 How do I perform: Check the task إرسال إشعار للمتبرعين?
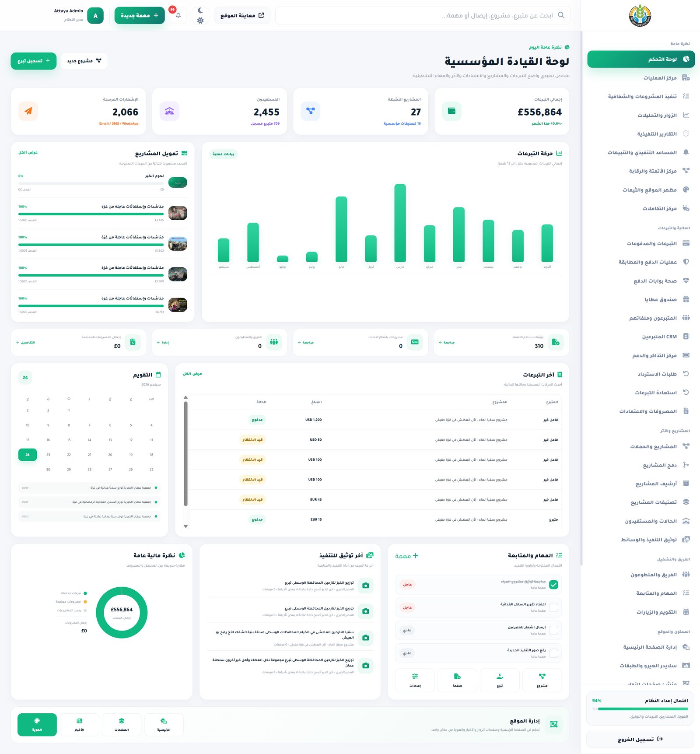point(553,630)
